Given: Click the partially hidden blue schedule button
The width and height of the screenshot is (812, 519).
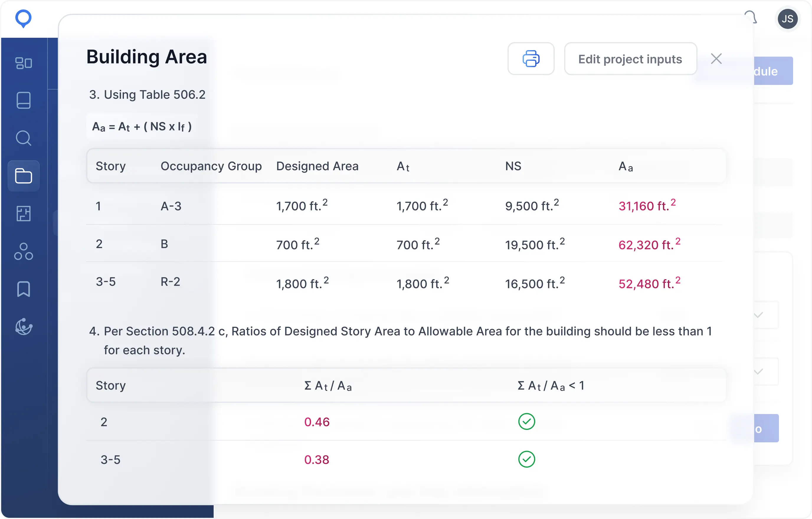Looking at the screenshot, I should pos(773,71).
